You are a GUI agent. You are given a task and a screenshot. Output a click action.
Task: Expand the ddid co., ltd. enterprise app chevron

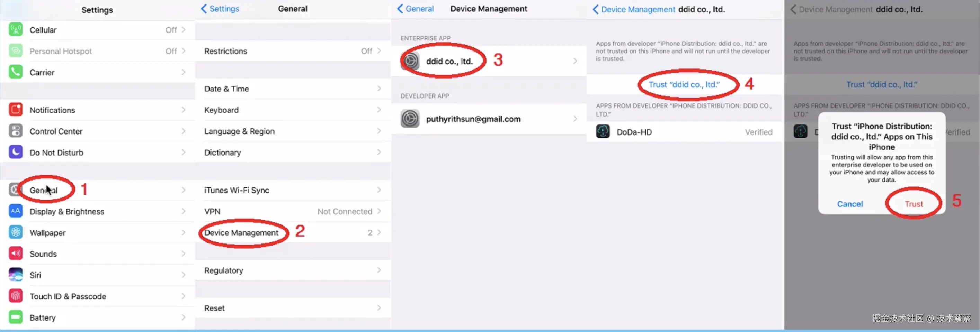[x=575, y=61]
